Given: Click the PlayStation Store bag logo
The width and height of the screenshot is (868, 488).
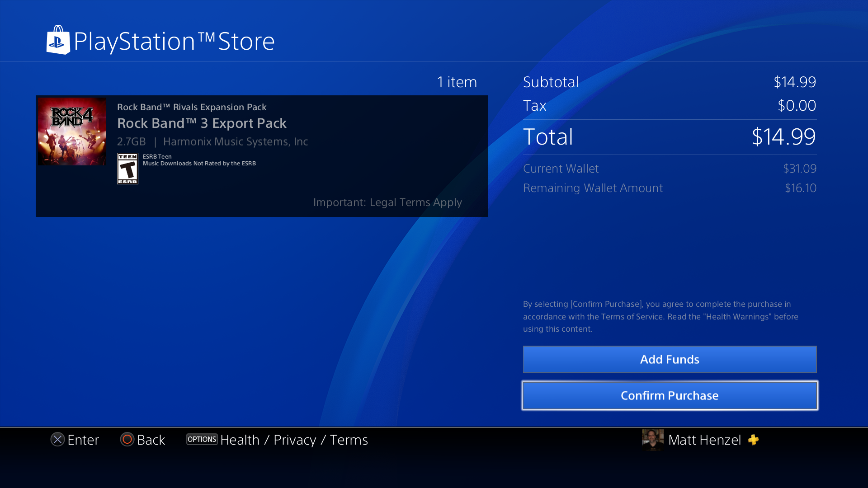Looking at the screenshot, I should click(x=58, y=41).
